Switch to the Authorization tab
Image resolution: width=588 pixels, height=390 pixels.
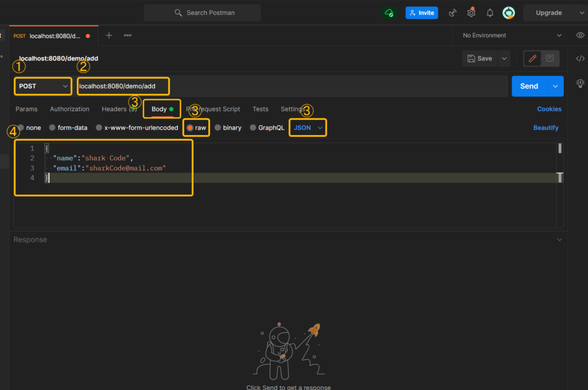click(x=69, y=109)
